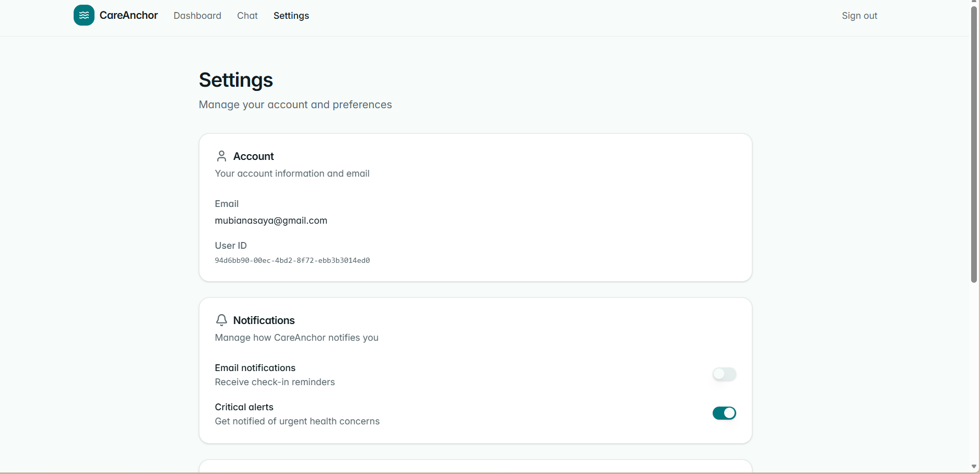The height and width of the screenshot is (474, 980).
Task: Click the Account section heading
Action: [253, 156]
